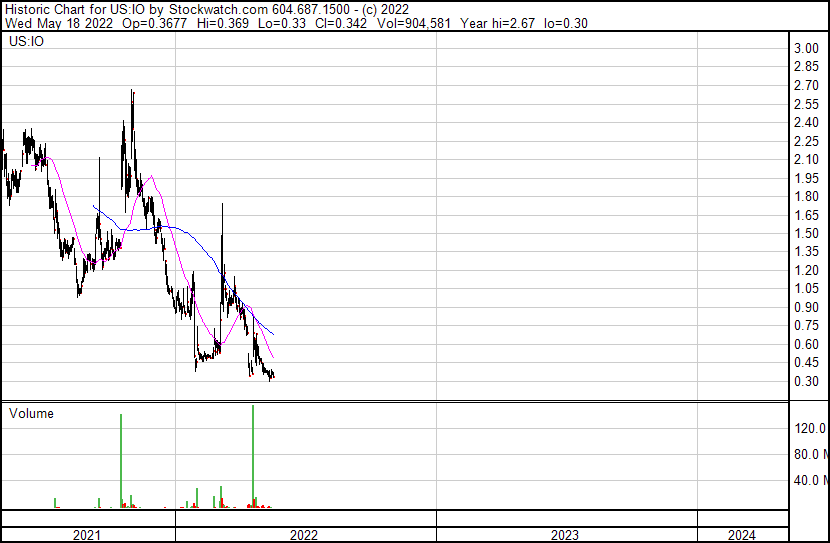Click the 1.80 price axis label
The height and width of the screenshot is (543, 830).
[x=807, y=196]
